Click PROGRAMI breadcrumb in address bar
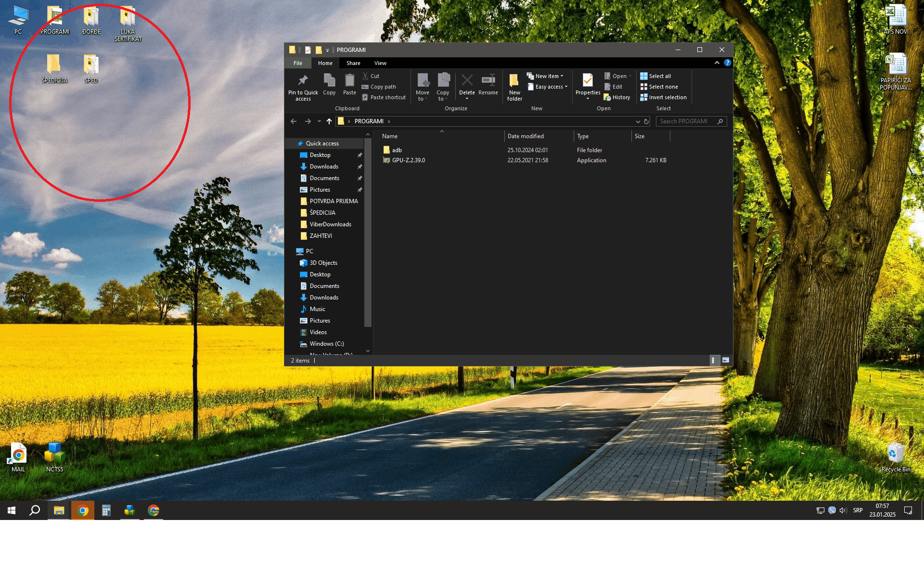Viewport: 924px width, 585px height. [x=369, y=121]
